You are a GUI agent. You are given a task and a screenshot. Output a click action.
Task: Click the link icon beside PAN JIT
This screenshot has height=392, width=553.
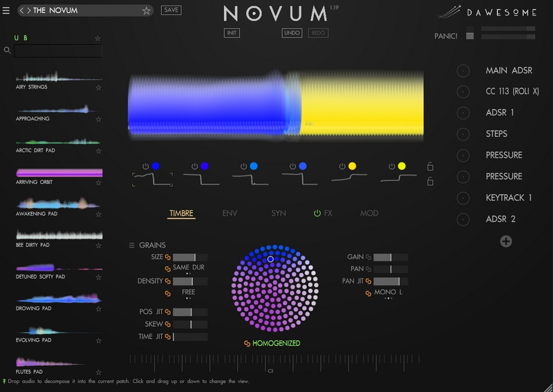click(368, 281)
